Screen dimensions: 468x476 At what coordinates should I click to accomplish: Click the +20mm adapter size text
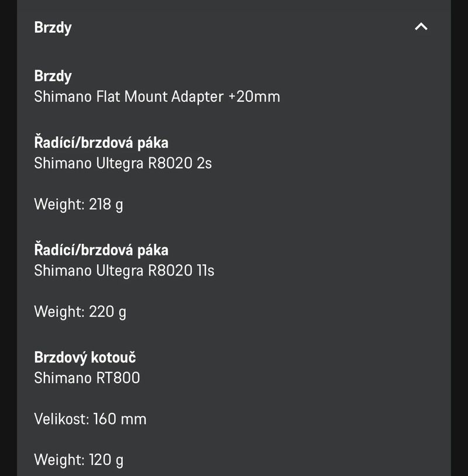pos(254,96)
